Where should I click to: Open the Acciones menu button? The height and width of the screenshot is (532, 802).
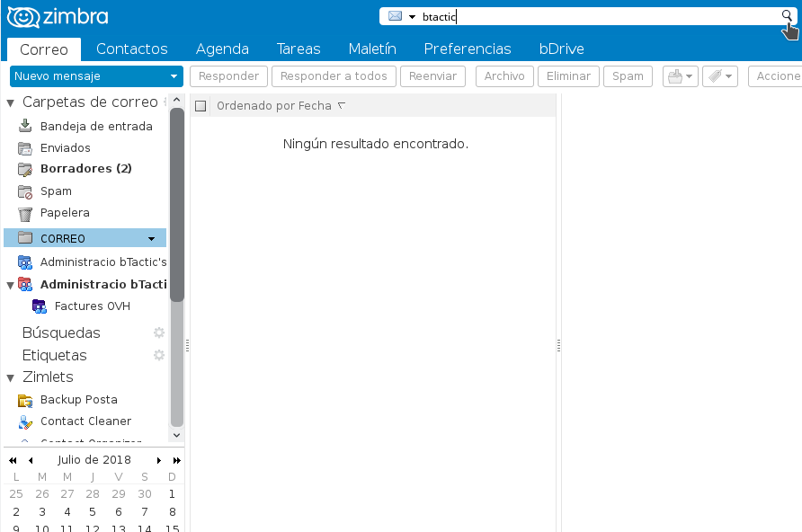click(x=775, y=76)
